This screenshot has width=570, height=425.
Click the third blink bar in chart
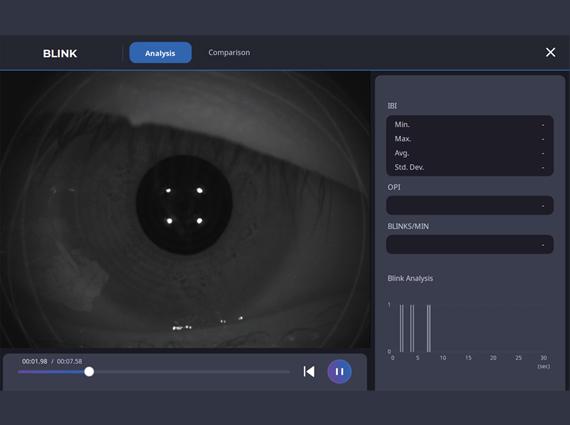click(x=429, y=328)
